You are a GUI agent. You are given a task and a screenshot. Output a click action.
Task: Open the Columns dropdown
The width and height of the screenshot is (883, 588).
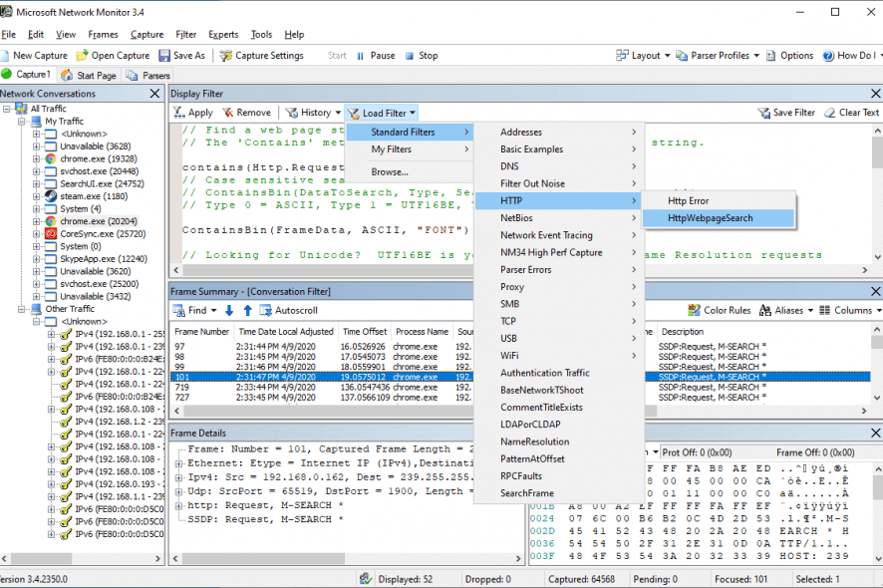click(850, 310)
